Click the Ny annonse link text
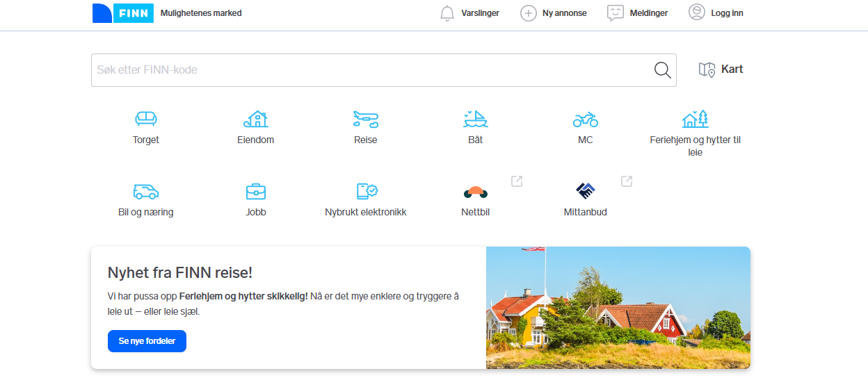Viewport: 868px width, 387px height. (x=565, y=13)
